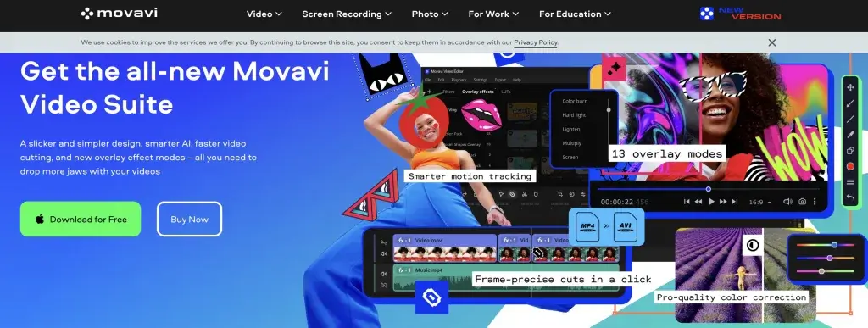Mute the Music.mp4 track speaker icon
868x328 pixels.
(x=383, y=274)
